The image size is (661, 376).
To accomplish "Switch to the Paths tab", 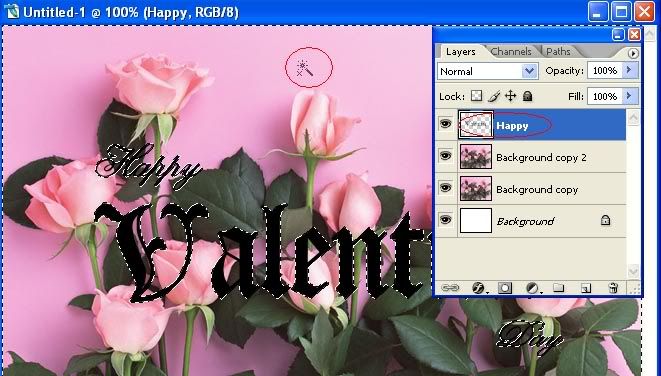I will 558,51.
